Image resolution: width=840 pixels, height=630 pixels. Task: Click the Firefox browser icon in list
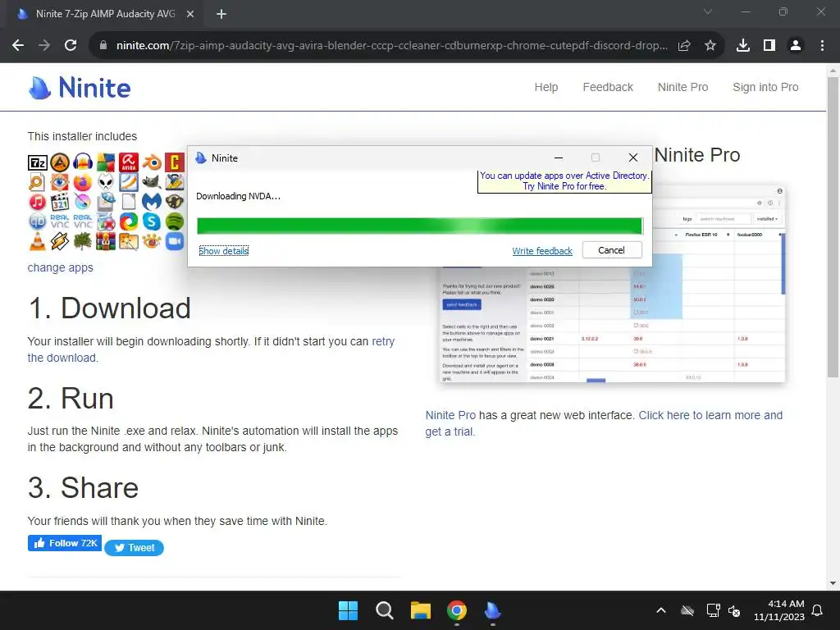83,182
